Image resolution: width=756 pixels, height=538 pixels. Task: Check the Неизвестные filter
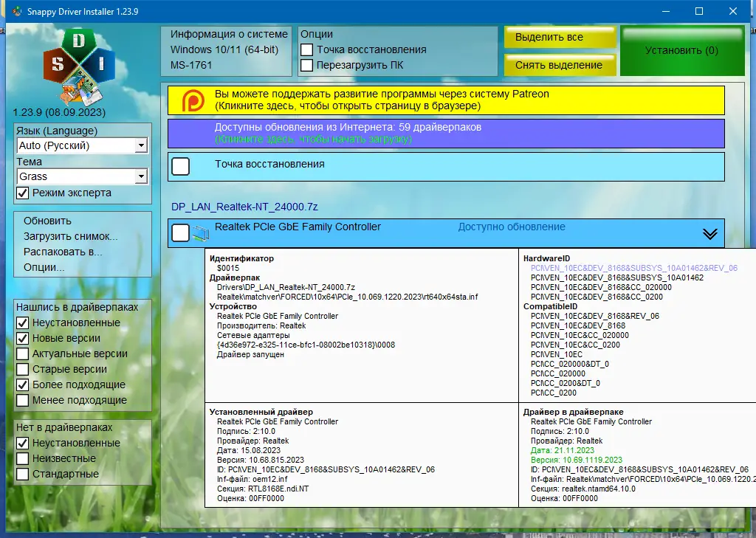23,458
